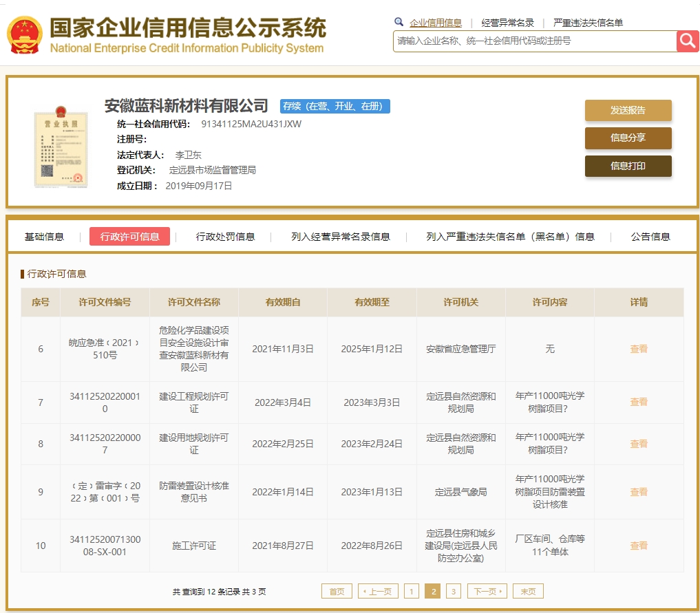Screen dimensions: 700x613
Task: Click current page 2 button
Action: click(433, 591)
